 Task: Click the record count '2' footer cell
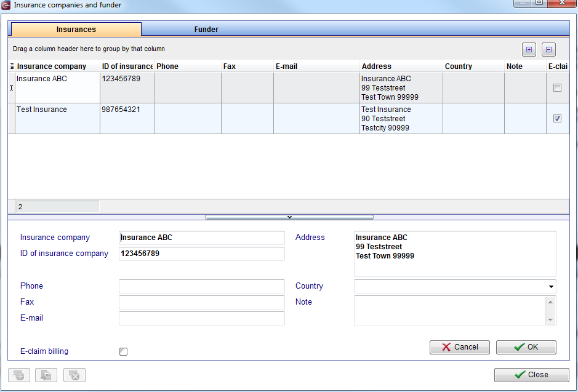point(58,207)
